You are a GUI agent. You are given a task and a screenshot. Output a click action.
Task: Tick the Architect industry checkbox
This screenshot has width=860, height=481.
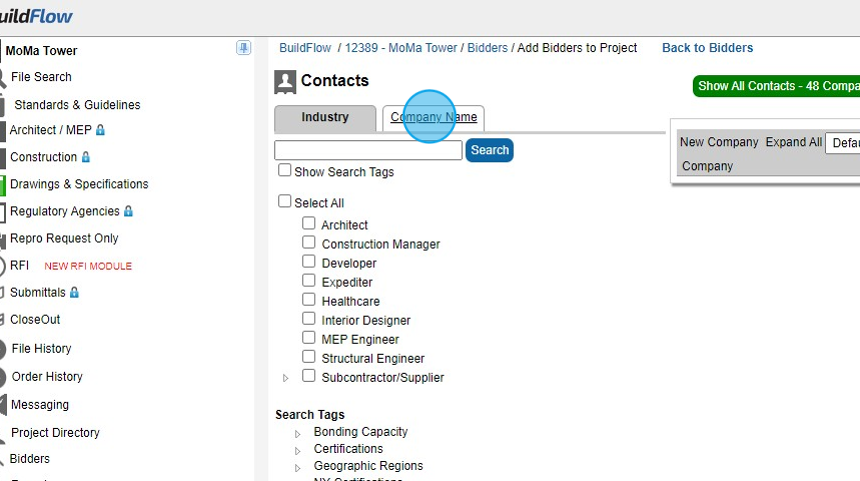[x=309, y=223]
